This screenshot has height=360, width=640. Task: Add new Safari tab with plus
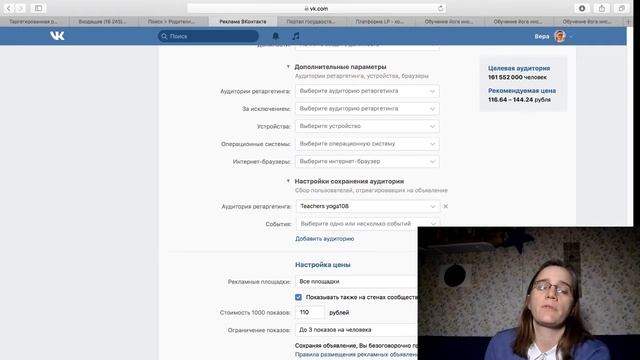point(629,21)
